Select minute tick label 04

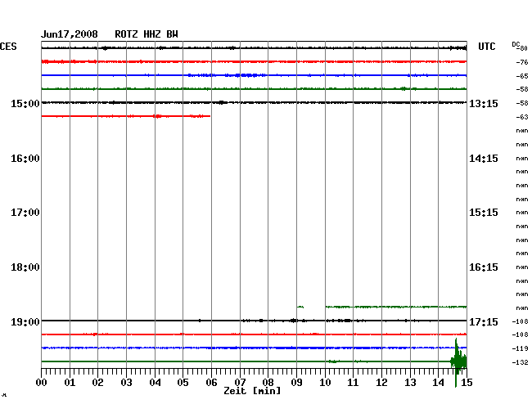155,383
